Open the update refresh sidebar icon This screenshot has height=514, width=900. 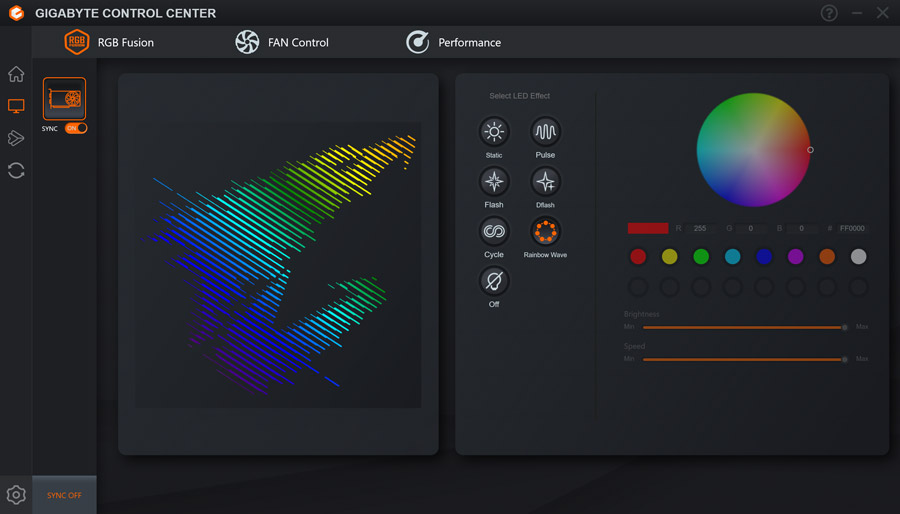16,170
